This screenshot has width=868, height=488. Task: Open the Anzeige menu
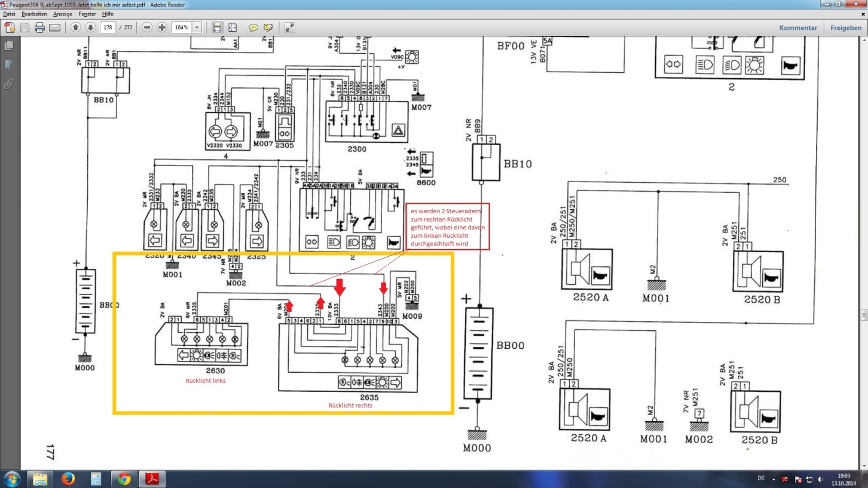point(62,14)
